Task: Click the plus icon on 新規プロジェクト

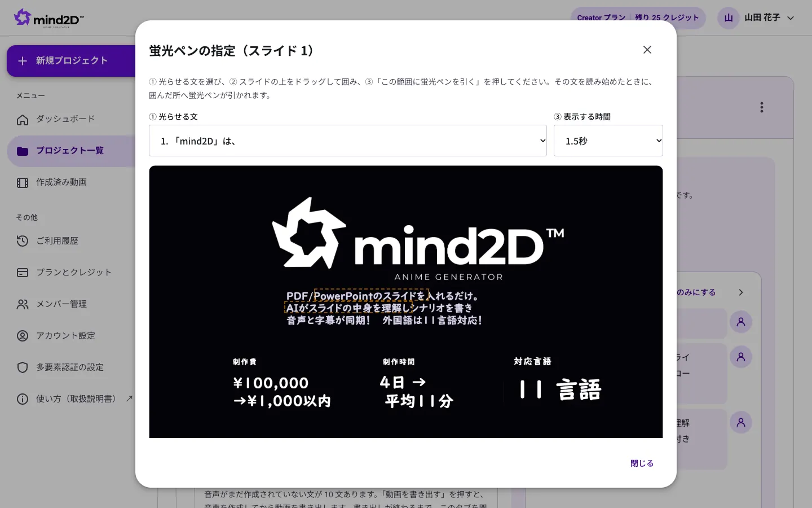Action: [x=23, y=61]
